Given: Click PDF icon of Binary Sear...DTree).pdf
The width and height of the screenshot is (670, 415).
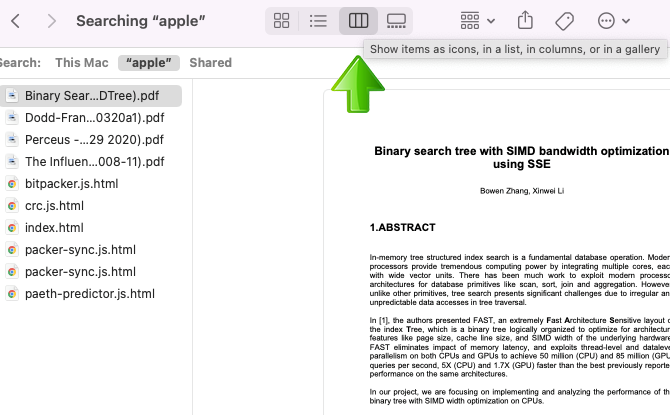Looking at the screenshot, I should click(12, 95).
